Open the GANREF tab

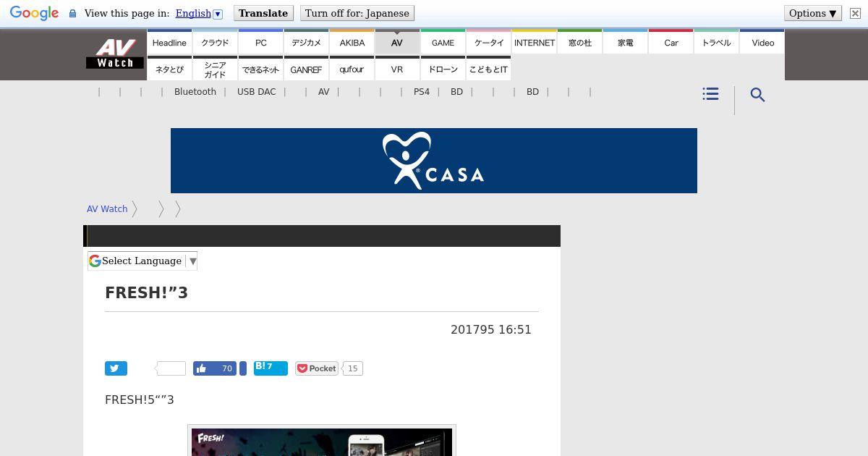[x=306, y=69]
